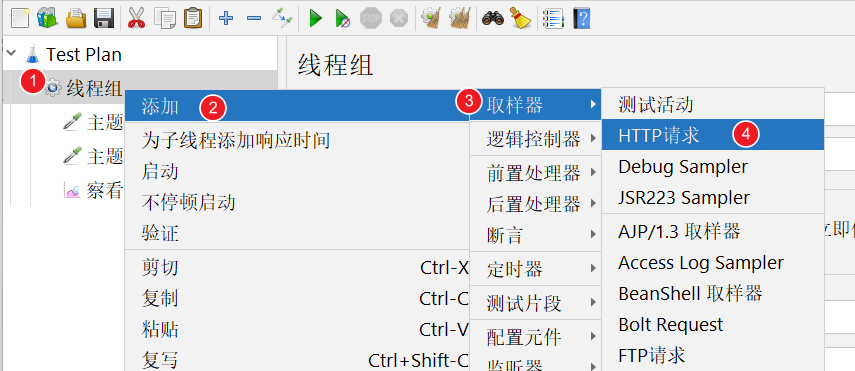This screenshot has width=855, height=371.
Task: Click the Toggle enable/disable toolbar icon
Action: [282, 19]
